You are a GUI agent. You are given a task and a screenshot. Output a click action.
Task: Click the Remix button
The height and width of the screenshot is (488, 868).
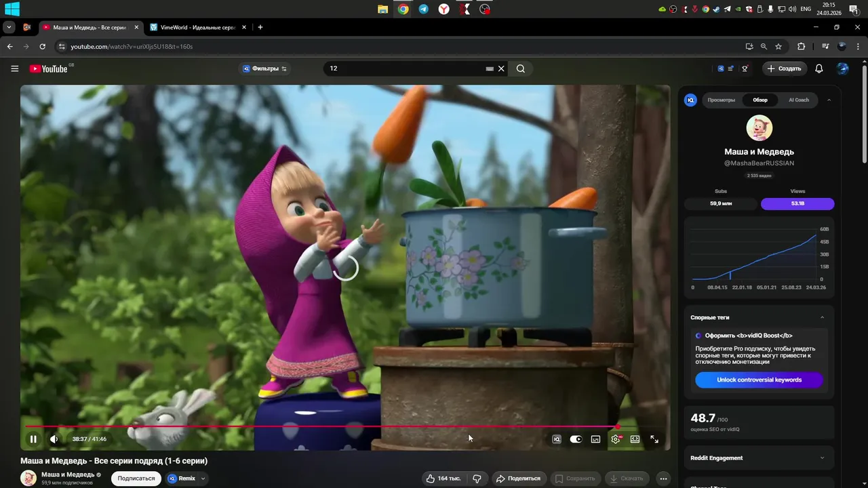(182, 479)
